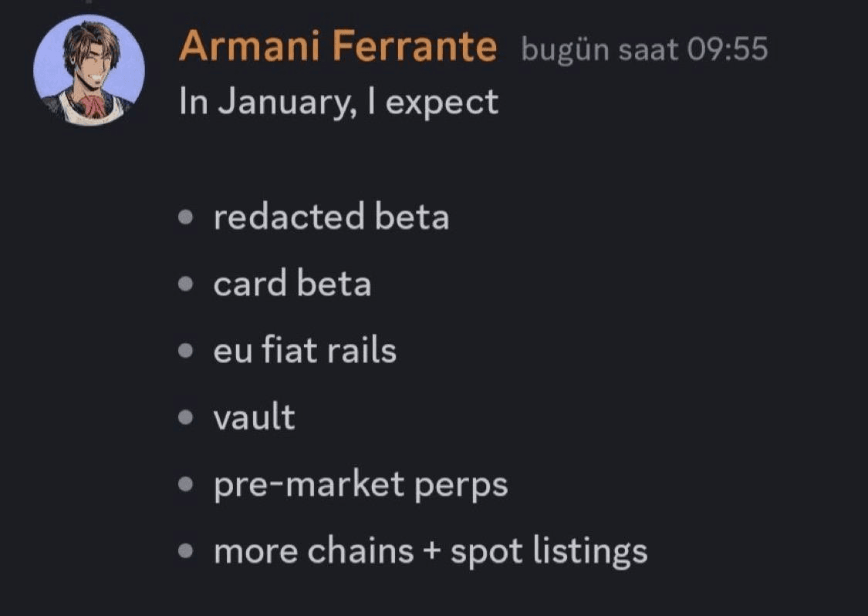Click the word expect in the message
This screenshot has width=868, height=616.
(442, 100)
